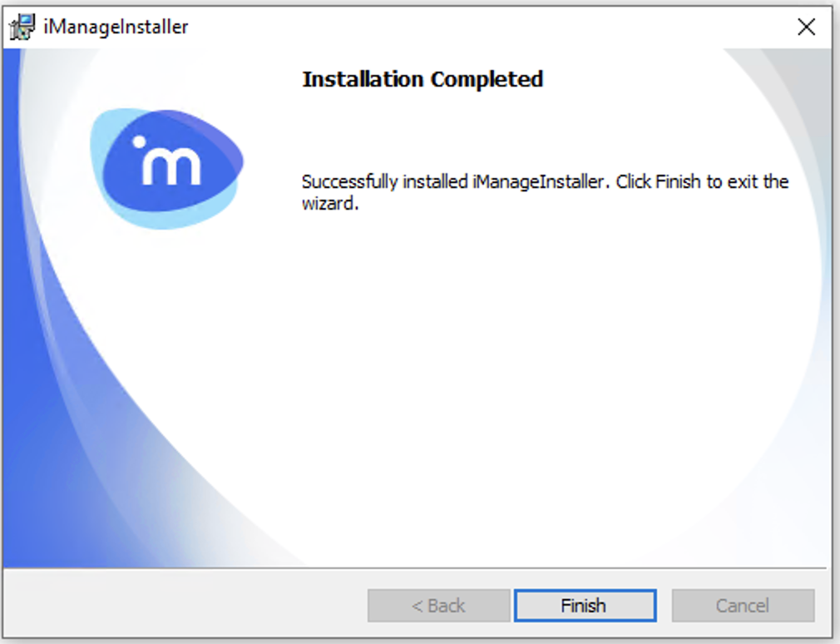This screenshot has height=644, width=840.
Task: Click the iManageInstaller title text
Action: pos(116,27)
